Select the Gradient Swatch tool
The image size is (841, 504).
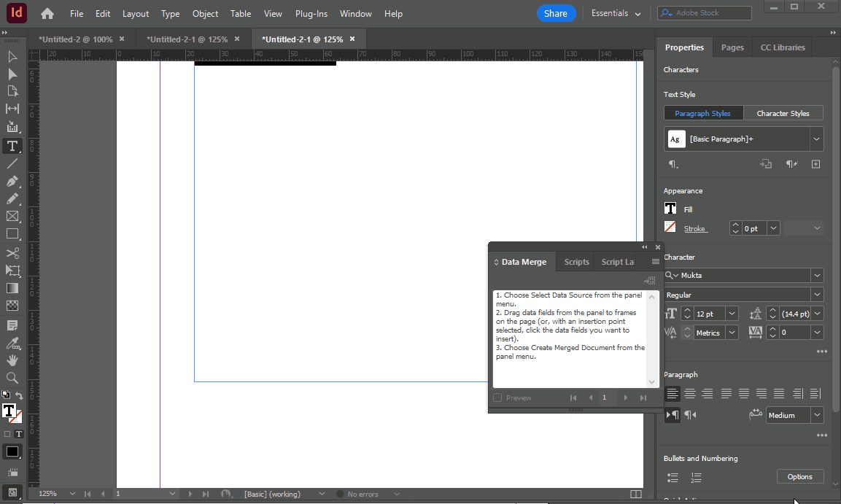point(12,288)
